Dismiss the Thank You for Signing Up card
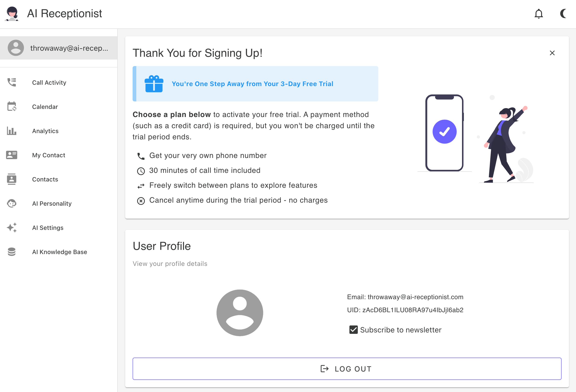576x392 pixels. click(x=552, y=53)
